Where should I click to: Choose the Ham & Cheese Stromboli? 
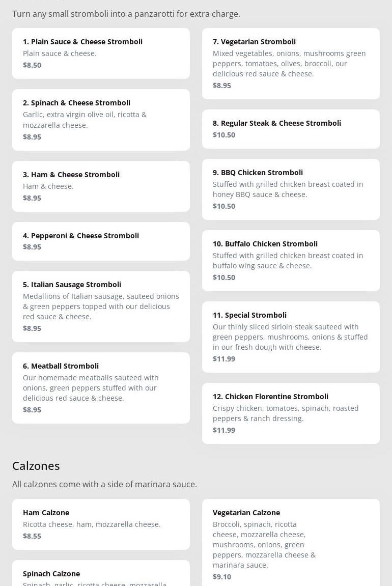101,186
